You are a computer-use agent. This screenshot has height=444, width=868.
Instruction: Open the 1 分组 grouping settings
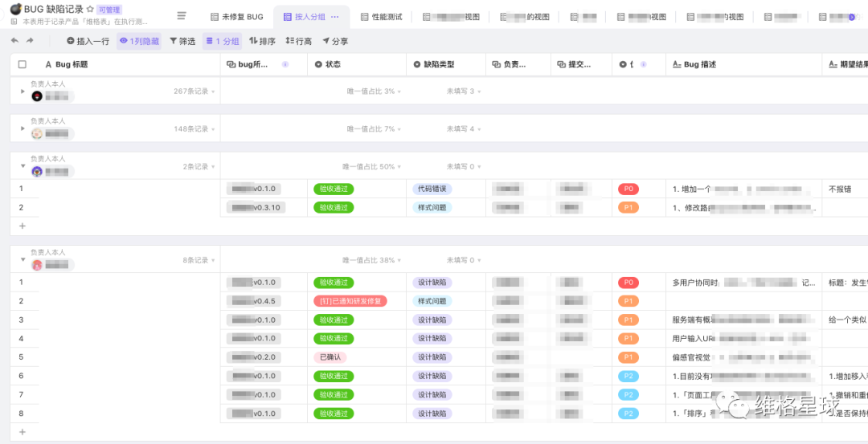[x=222, y=41]
